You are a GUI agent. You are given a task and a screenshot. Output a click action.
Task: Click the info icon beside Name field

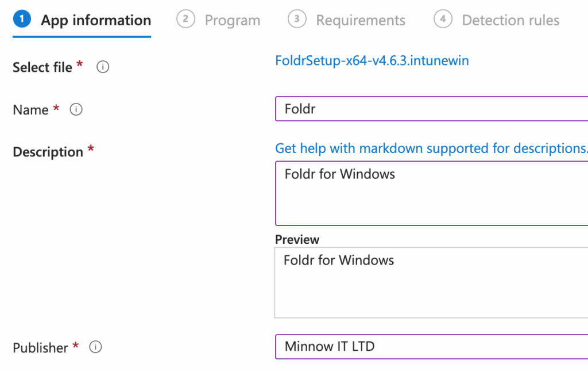pos(75,109)
